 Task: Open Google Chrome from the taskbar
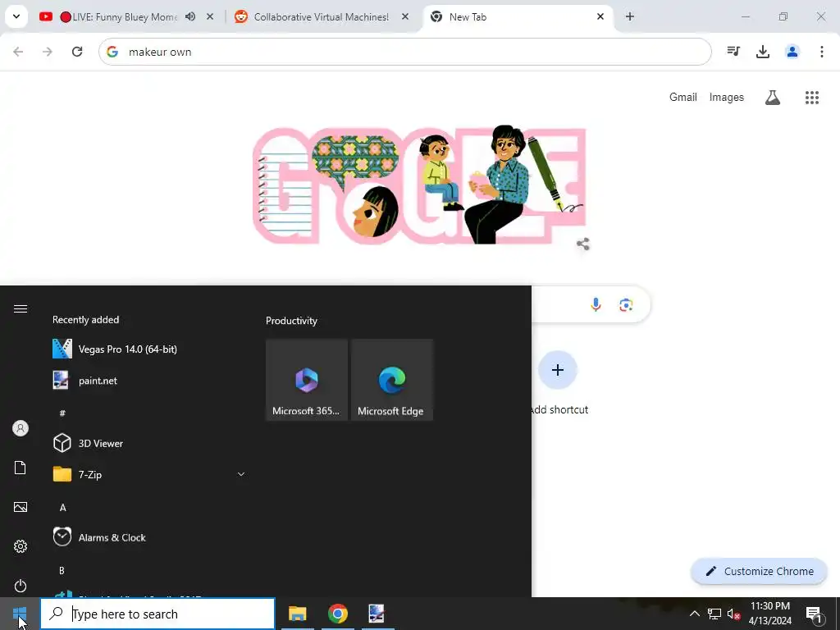coord(337,614)
